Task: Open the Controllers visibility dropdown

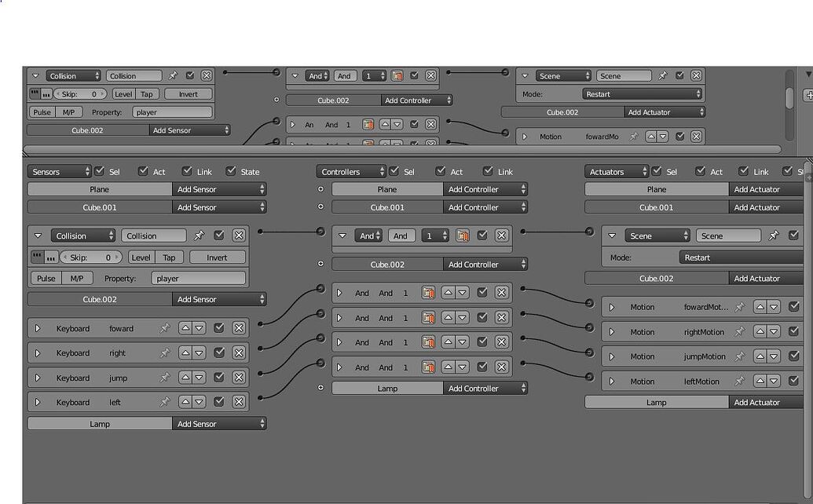Action: coord(351,171)
